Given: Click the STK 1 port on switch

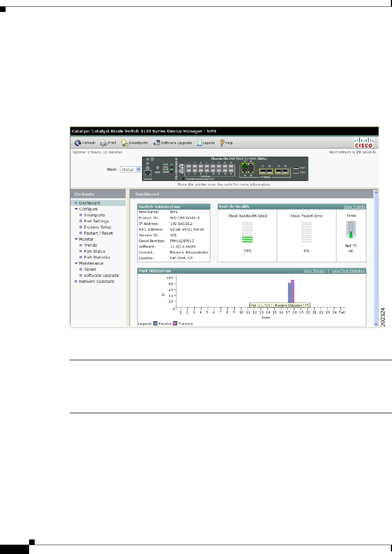Looking at the screenshot, I should click(296, 168).
